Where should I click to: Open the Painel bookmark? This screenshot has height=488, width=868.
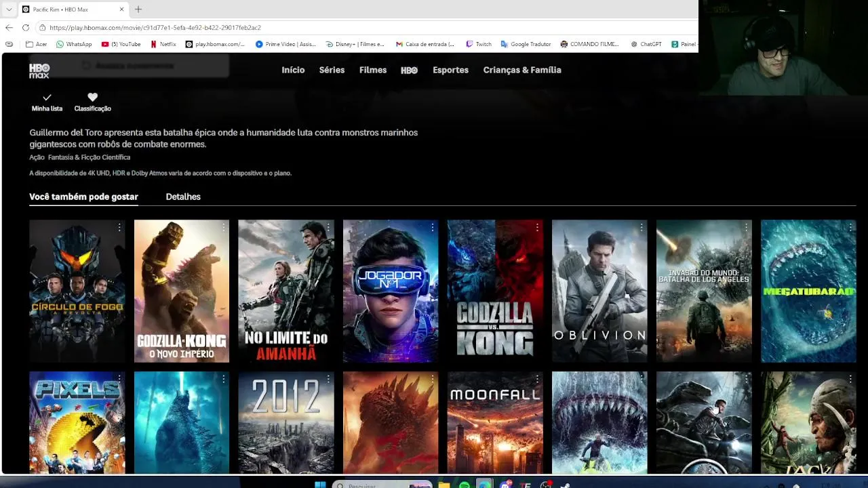click(684, 44)
